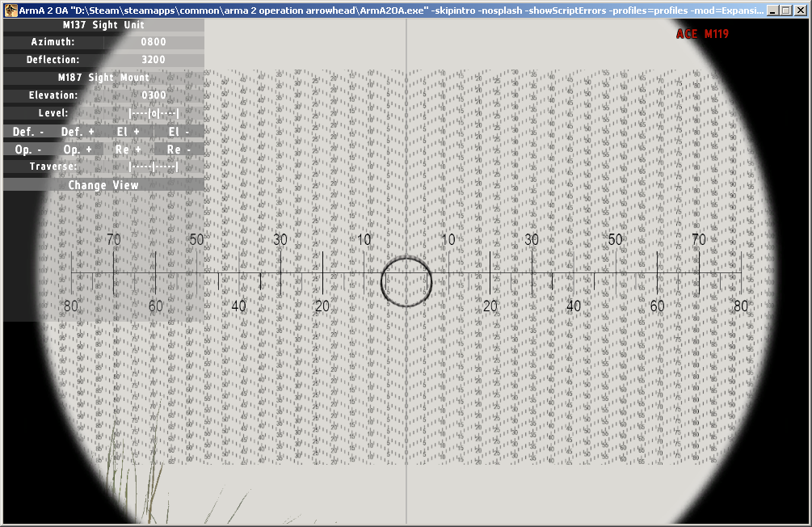
Task: Select the Deflection value 3200 field
Action: pyautogui.click(x=154, y=60)
